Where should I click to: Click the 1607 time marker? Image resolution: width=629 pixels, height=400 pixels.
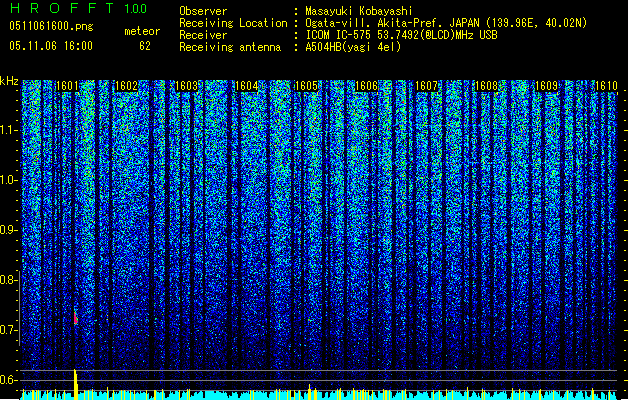[x=426, y=86]
